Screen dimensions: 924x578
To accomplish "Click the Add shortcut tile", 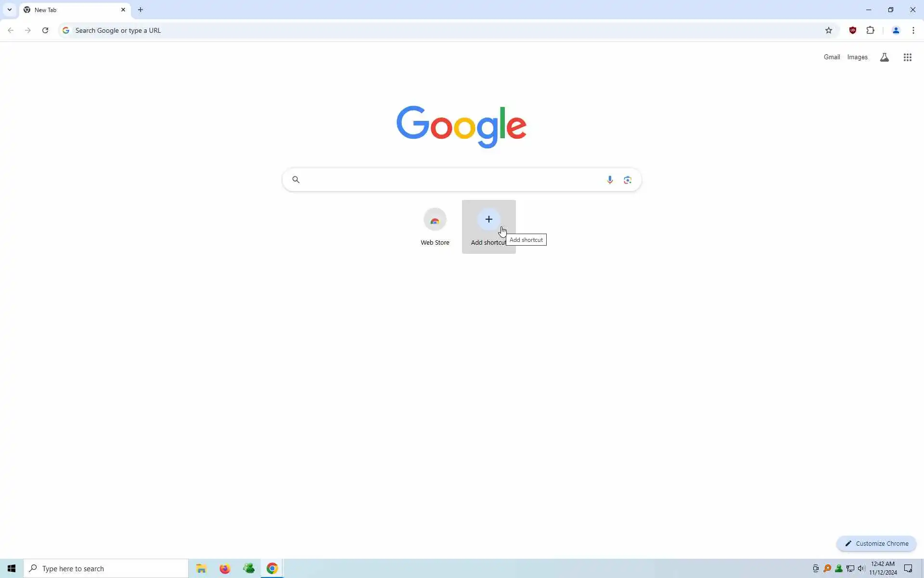I will (488, 226).
